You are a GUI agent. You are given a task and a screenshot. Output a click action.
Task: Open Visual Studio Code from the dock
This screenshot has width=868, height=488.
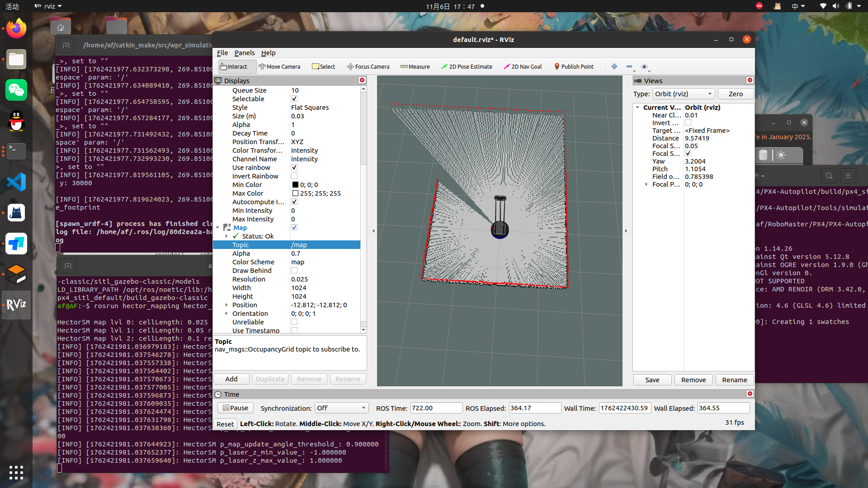pyautogui.click(x=16, y=182)
